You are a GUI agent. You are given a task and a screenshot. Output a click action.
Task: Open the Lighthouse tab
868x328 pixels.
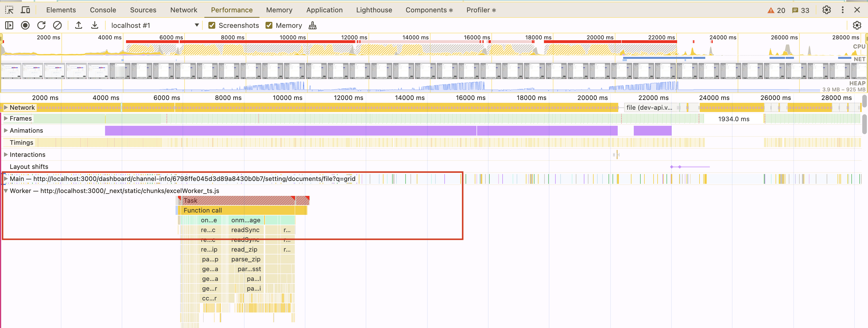coord(374,10)
